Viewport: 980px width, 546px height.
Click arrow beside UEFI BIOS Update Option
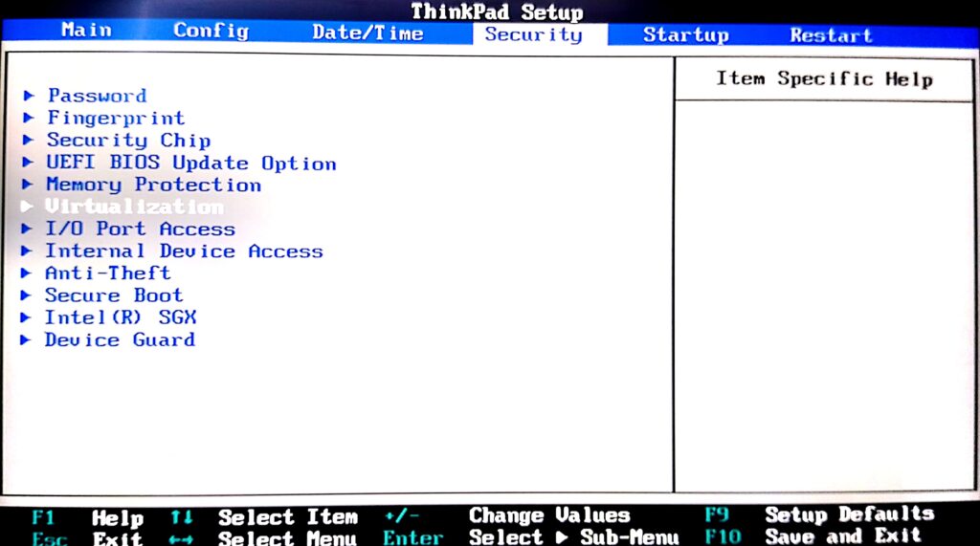pos(28,163)
